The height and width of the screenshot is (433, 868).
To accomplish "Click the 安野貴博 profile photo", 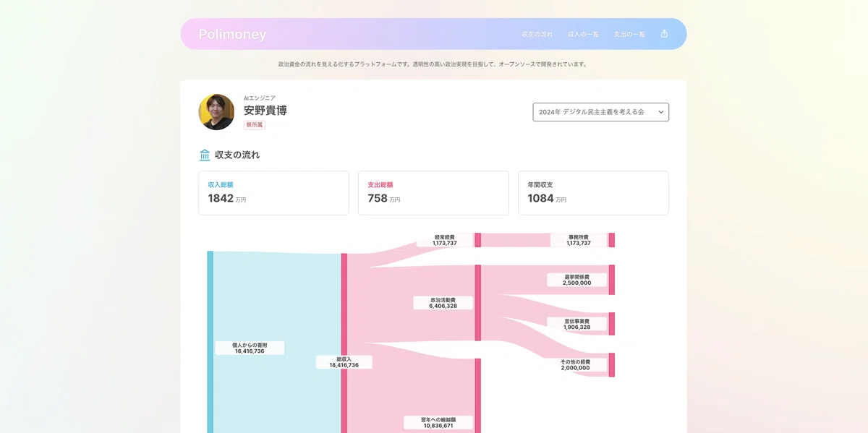I will pos(216,112).
